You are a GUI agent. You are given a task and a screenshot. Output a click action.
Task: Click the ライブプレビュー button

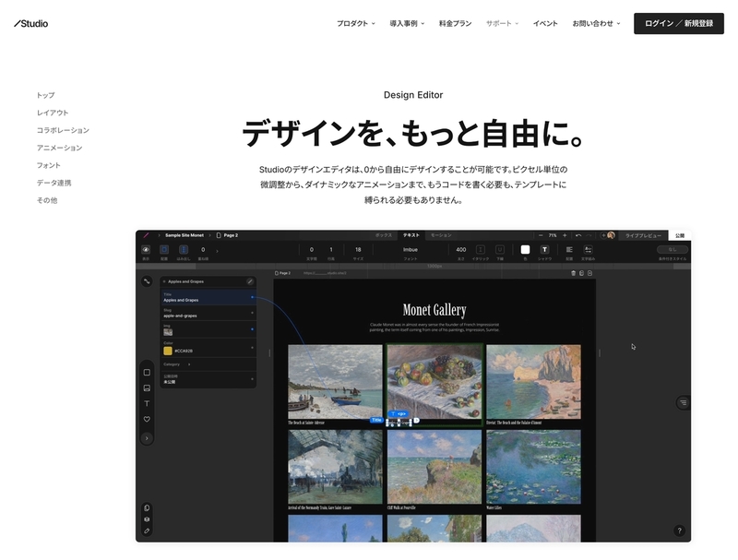pyautogui.click(x=643, y=235)
